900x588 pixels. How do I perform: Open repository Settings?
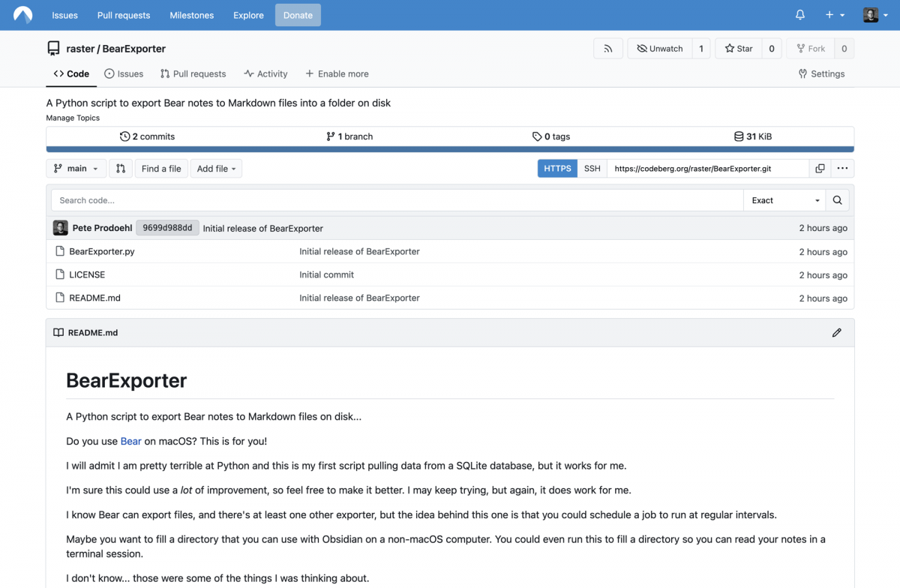(x=821, y=73)
